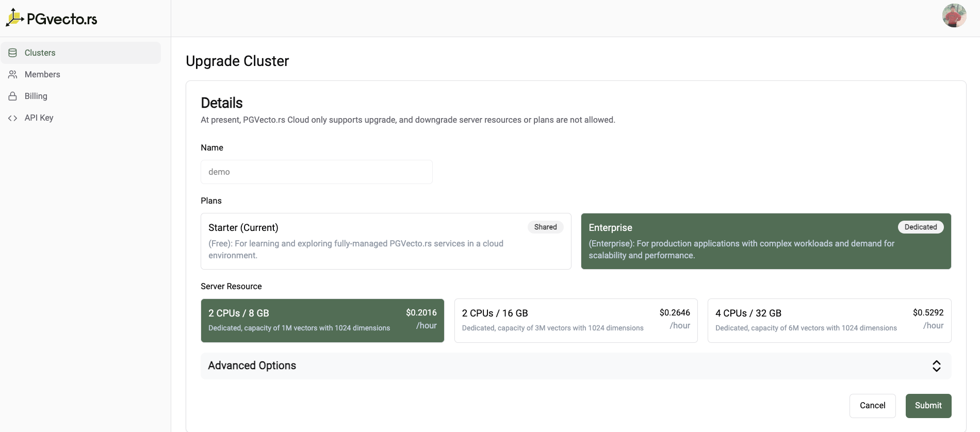This screenshot has height=432, width=980.
Task: Go to Members in sidebar
Action: [81, 74]
